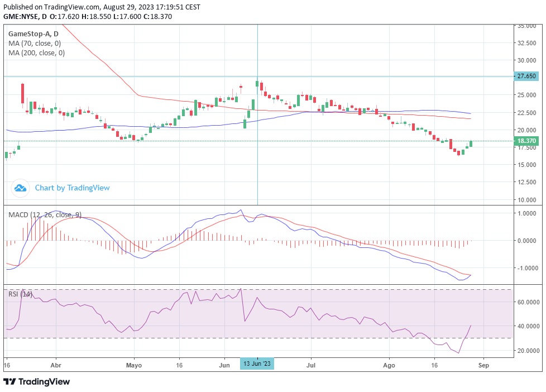Click the 13 Jun '23 date marker
Viewport: 546px width, 392px height.
point(257,364)
